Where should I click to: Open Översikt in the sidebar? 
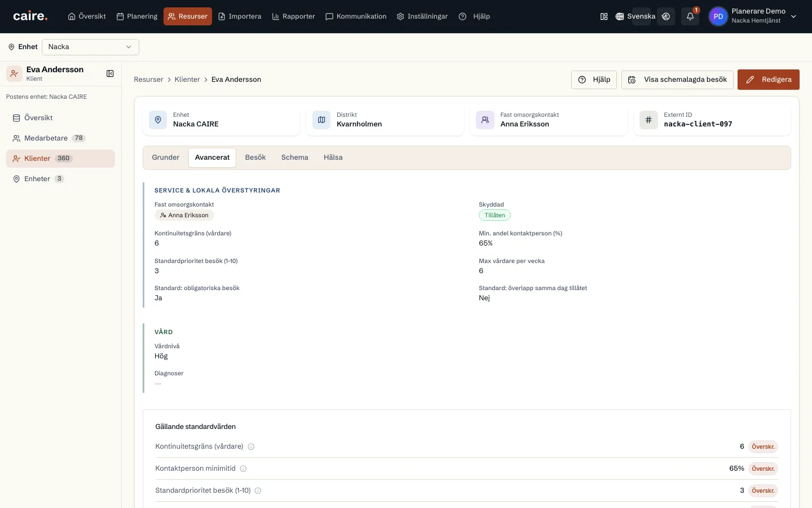60,118
